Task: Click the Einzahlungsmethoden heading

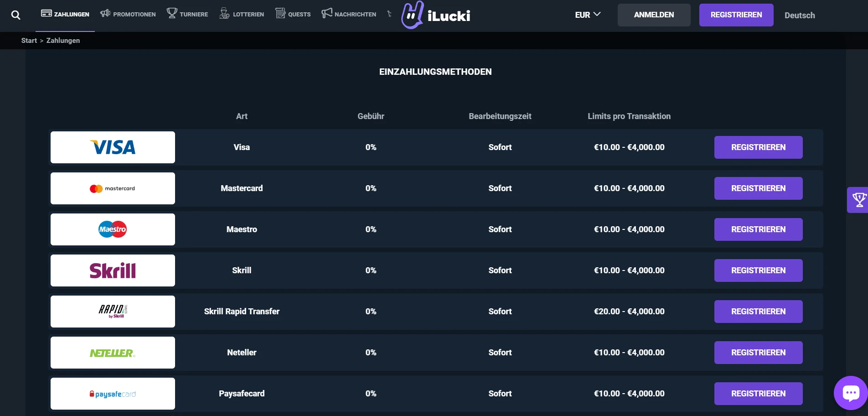Action: coord(435,72)
